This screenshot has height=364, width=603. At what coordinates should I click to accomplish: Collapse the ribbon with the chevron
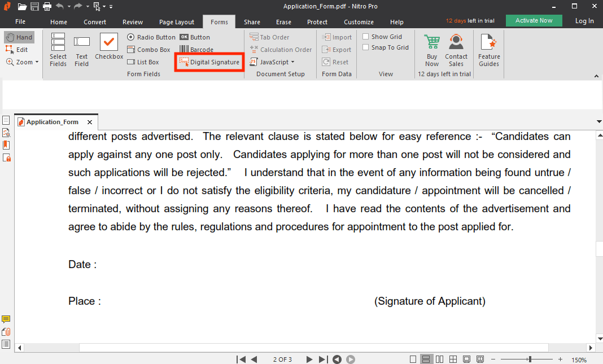click(x=596, y=76)
